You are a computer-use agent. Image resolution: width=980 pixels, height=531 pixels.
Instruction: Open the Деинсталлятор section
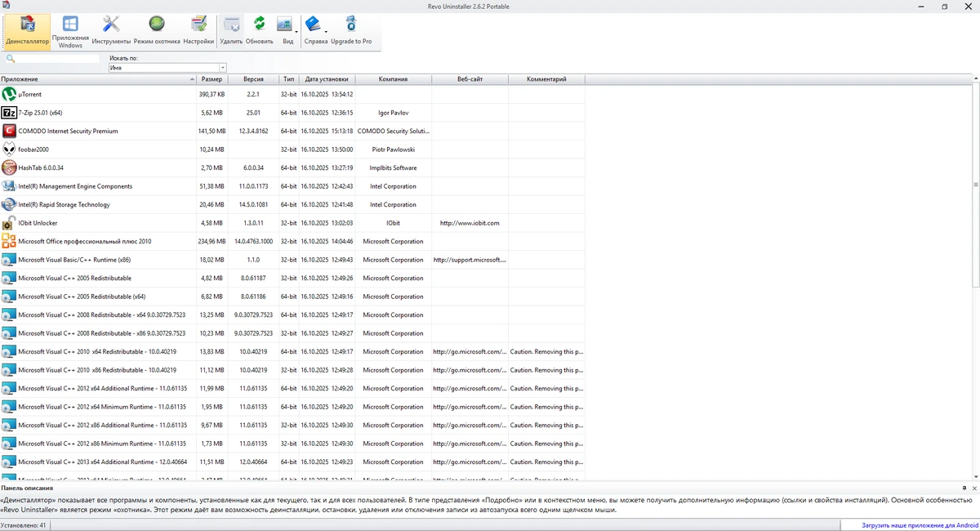[26, 31]
